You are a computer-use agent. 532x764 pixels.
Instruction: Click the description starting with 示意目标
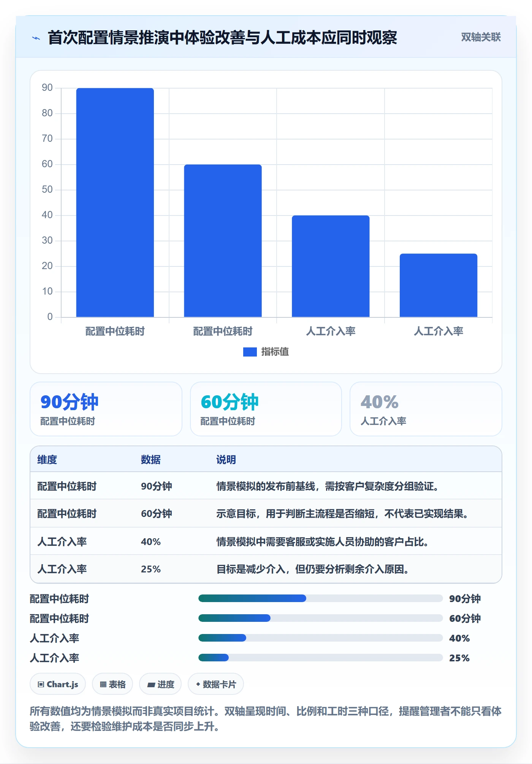click(342, 514)
